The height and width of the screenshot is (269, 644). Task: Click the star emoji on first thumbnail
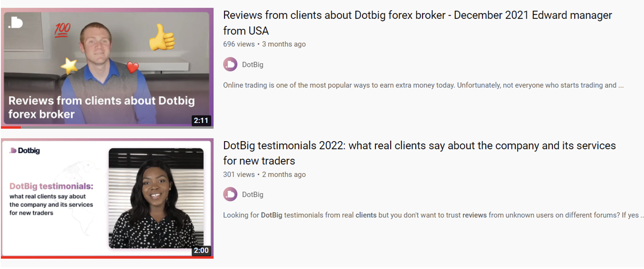point(69,66)
